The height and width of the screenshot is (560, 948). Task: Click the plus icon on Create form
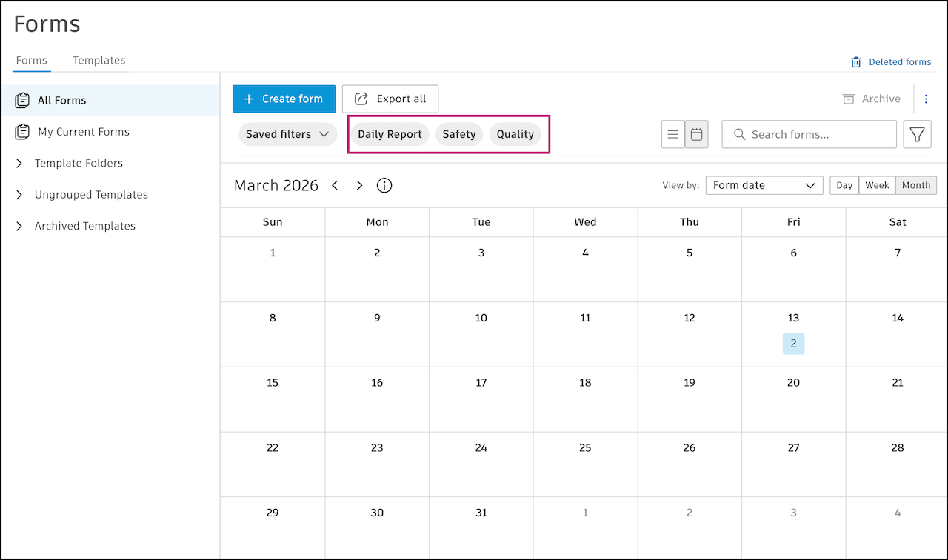(x=249, y=99)
